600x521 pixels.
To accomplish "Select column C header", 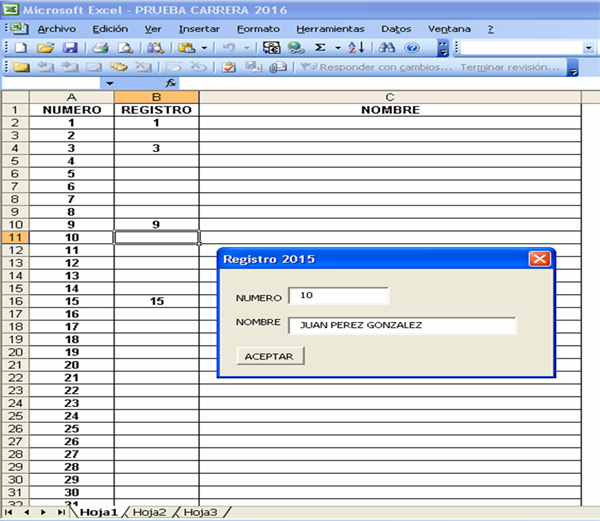I will point(390,97).
